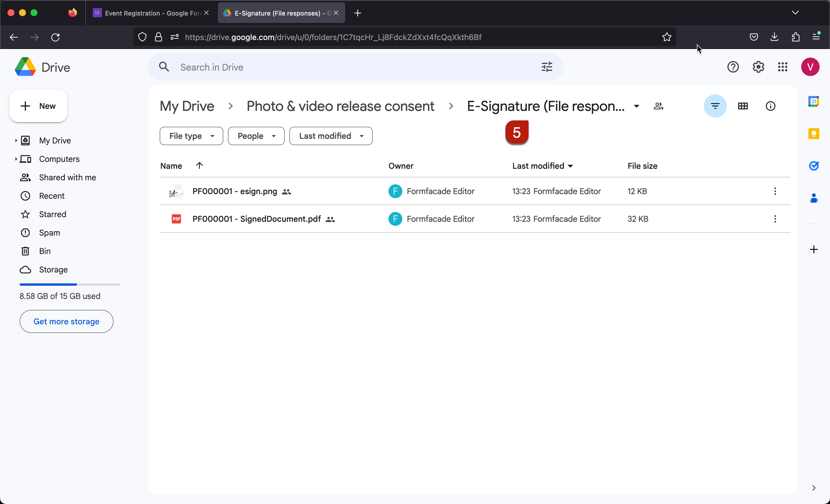Open the File type filter dropdown
This screenshot has width=830, height=504.
point(191,136)
